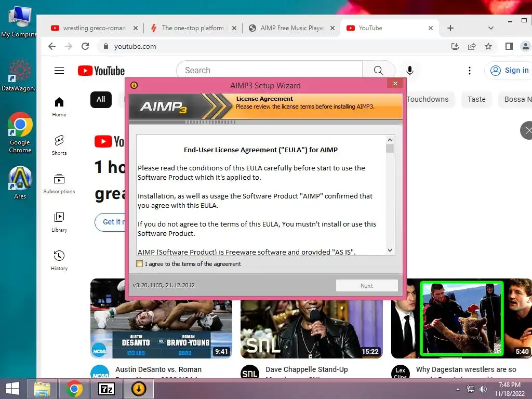Close the AIMP3 Setup Wizard dialog
Image resolution: width=532 pixels, height=399 pixels.
point(395,84)
